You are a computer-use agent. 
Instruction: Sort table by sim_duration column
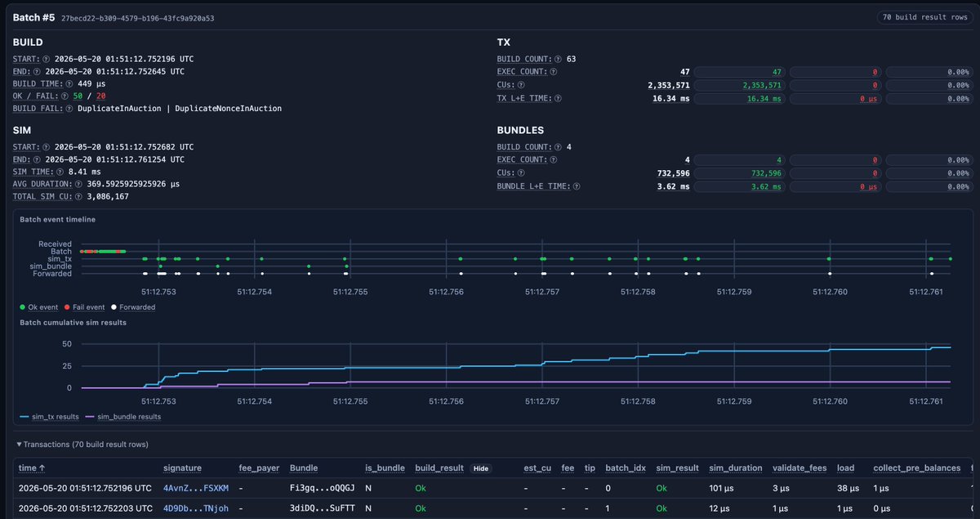(736, 468)
